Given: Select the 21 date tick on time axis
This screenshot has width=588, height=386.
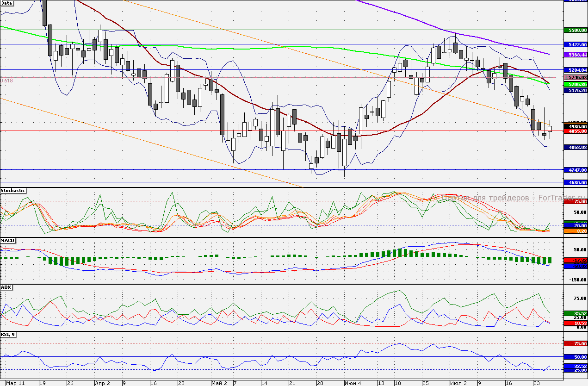Looking at the screenshot, I should click(291, 383).
